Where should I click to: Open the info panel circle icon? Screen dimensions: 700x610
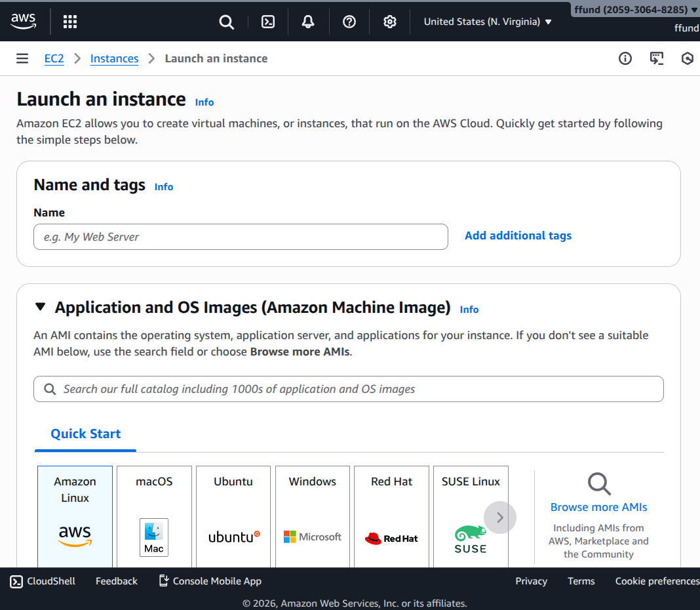(x=625, y=58)
